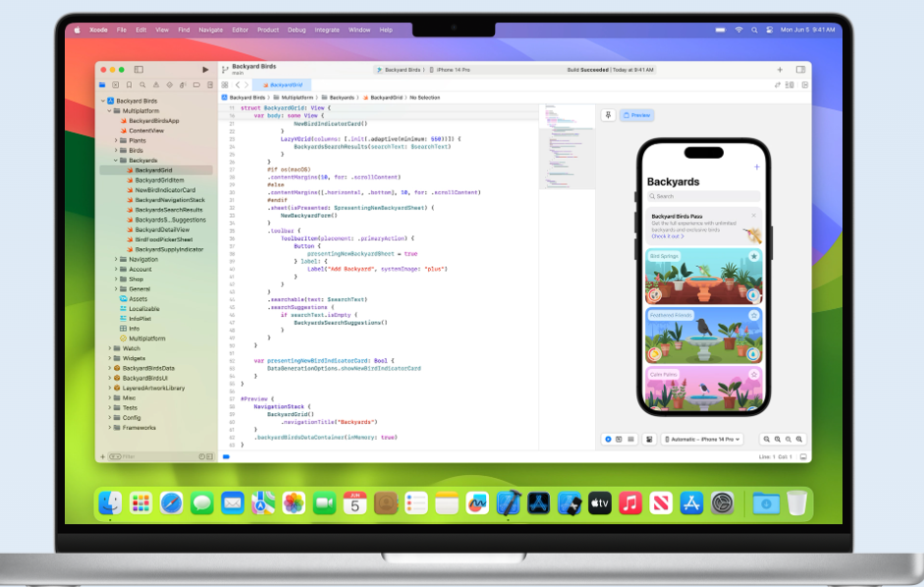Viewport: 924px width, 587px height.
Task: Select the Project navigator folder icon
Action: click(102, 84)
